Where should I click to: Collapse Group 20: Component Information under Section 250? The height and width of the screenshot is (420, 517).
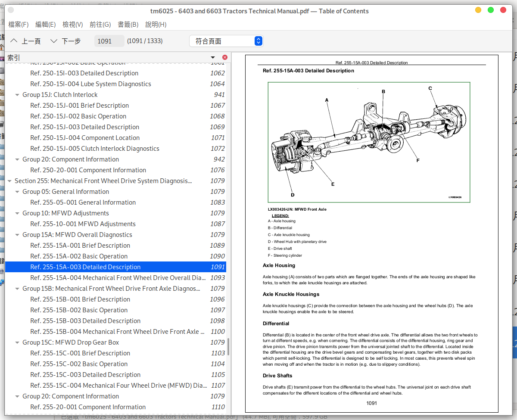(17, 159)
